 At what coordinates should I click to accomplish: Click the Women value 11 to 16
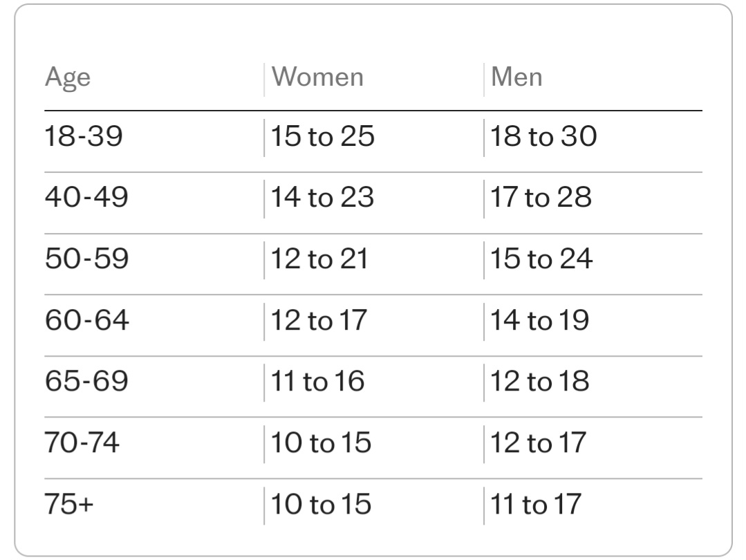click(x=317, y=381)
